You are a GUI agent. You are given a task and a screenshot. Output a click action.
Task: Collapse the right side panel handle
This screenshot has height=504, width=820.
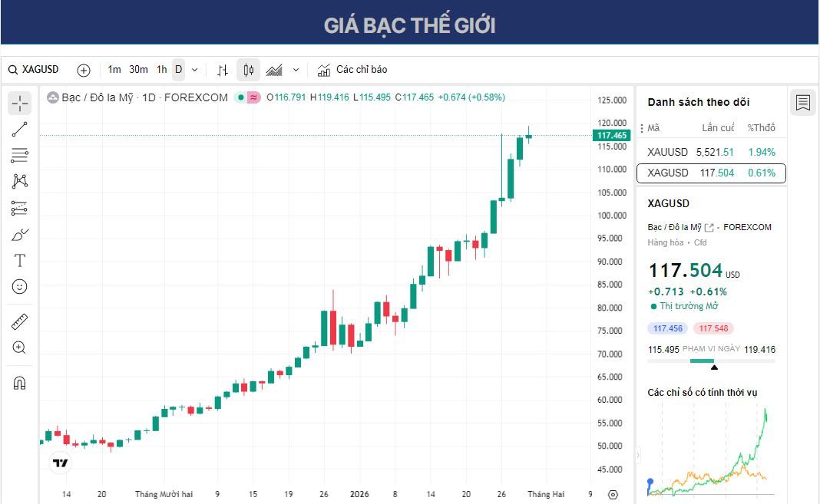637,456
